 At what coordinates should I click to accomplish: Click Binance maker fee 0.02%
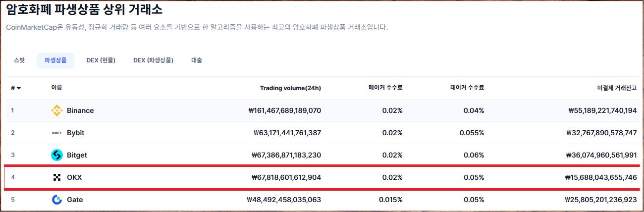[392, 110]
